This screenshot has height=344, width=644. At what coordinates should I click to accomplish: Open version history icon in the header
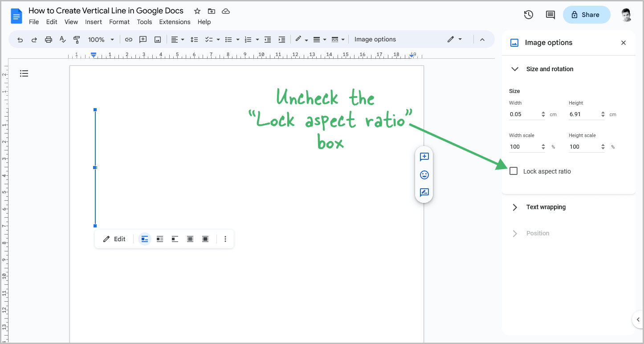(x=528, y=14)
